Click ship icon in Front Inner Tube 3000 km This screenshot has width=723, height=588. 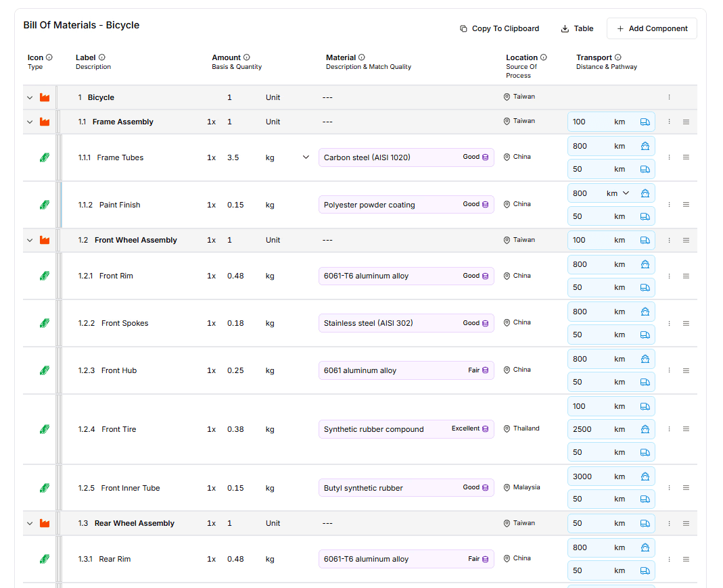645,477
